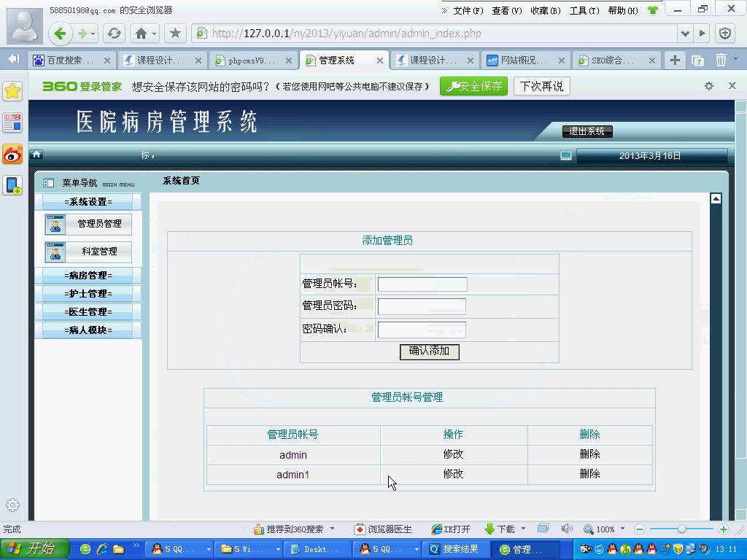Click the 密码确认 input field
Image resolution: width=747 pixels, height=560 pixels.
click(422, 330)
